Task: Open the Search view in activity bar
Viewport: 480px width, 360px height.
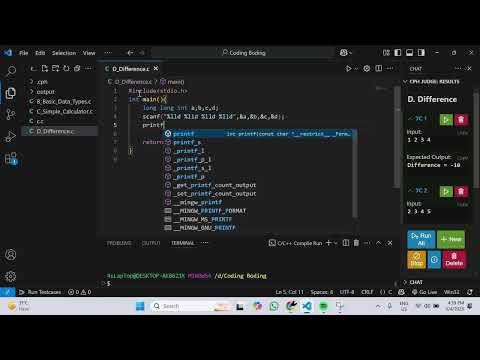Action: [10, 71]
